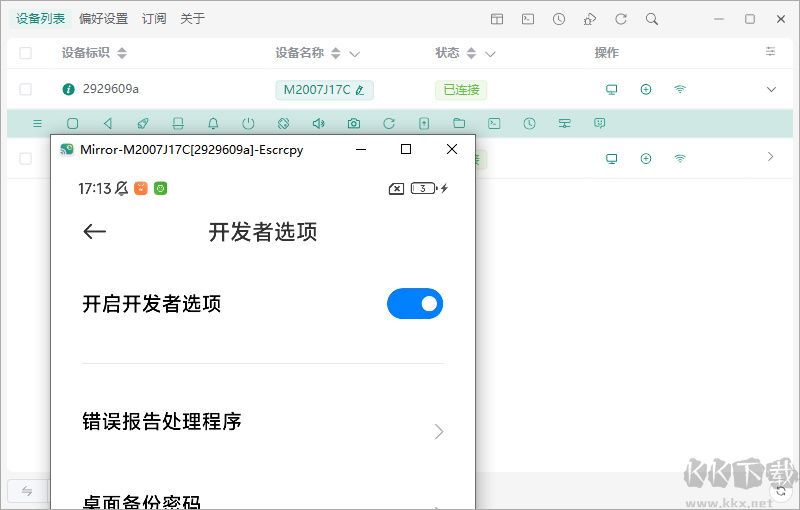Open the scheduled tasks clock icon in the top toolbar

(x=559, y=19)
